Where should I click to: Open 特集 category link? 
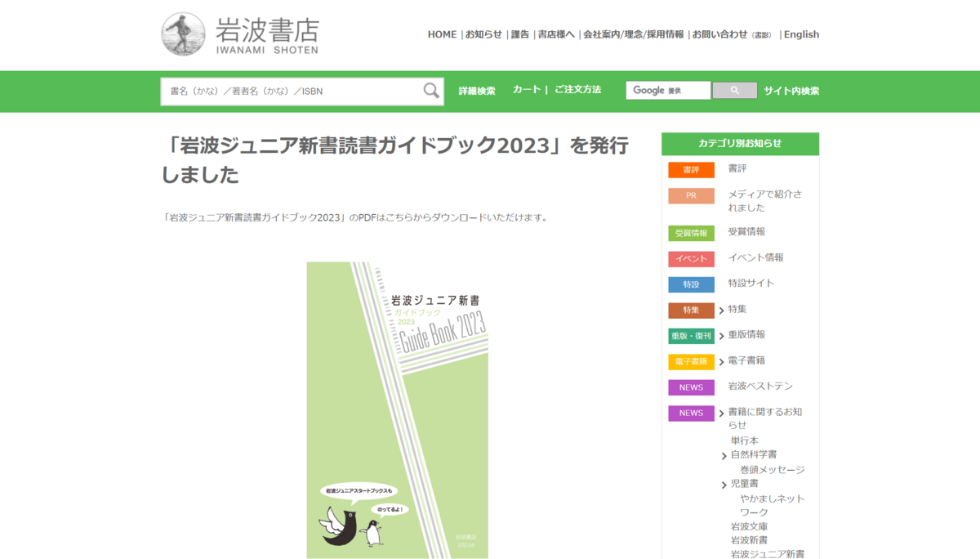pyautogui.click(x=737, y=309)
